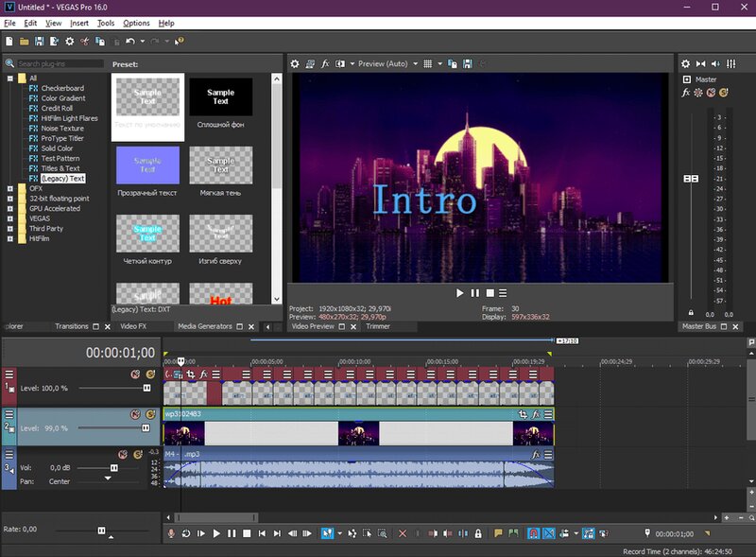Viewport: 756px width, 557px height.
Task: Open Video Output FX in preview toolbar
Action: click(x=325, y=64)
